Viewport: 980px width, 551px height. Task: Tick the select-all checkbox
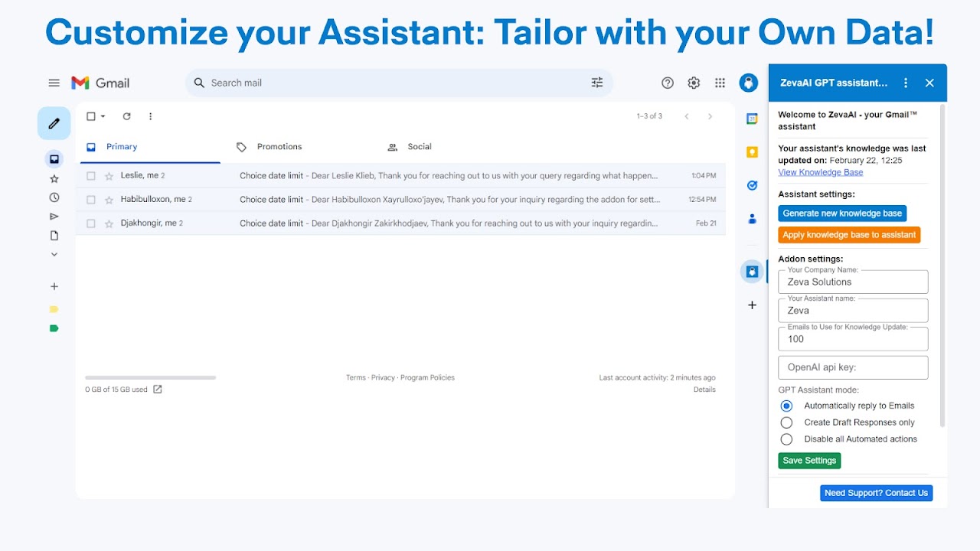click(91, 116)
